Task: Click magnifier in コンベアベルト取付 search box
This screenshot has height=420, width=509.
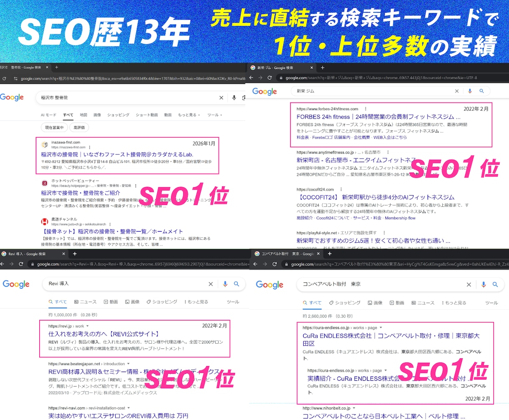Action: [x=495, y=285]
